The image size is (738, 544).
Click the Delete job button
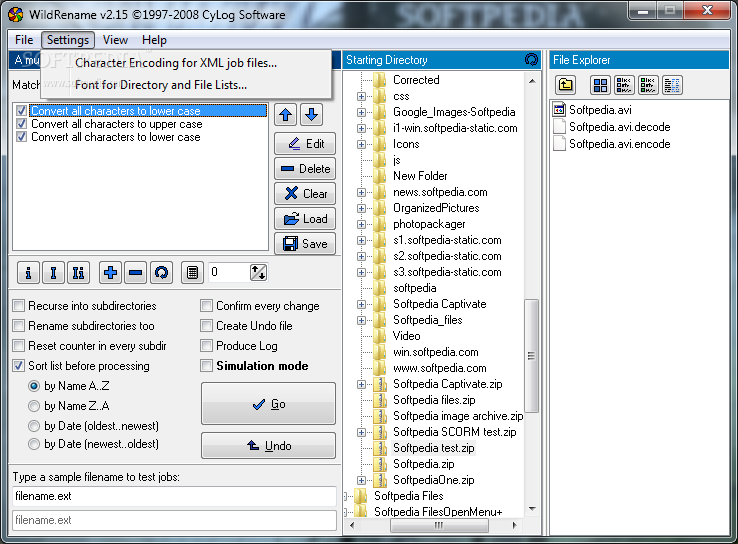pos(305,168)
